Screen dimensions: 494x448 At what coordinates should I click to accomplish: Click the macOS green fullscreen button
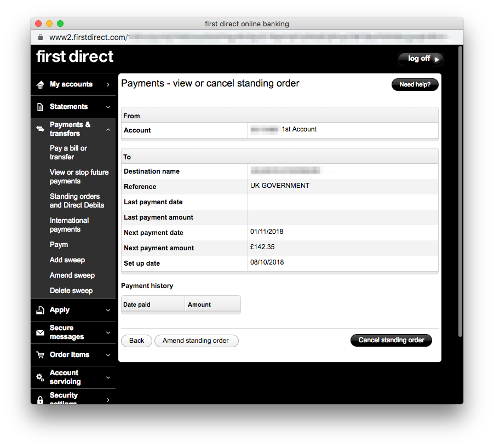coord(60,24)
